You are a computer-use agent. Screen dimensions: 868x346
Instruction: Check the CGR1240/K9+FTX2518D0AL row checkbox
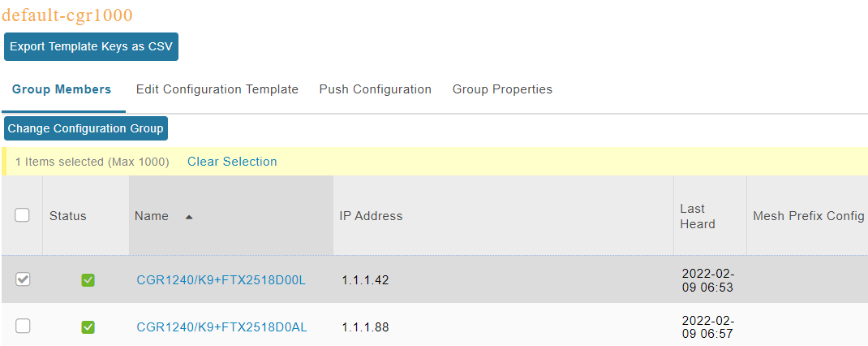pos(23,327)
